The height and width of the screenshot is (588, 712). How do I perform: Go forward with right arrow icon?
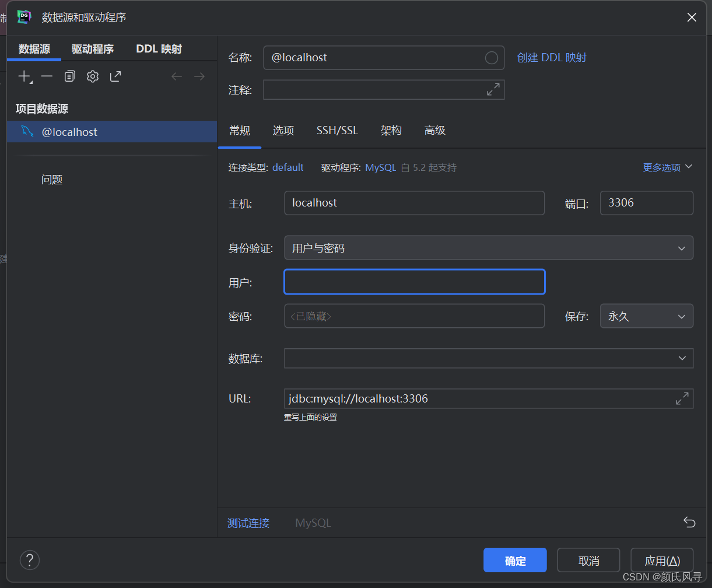tap(199, 76)
